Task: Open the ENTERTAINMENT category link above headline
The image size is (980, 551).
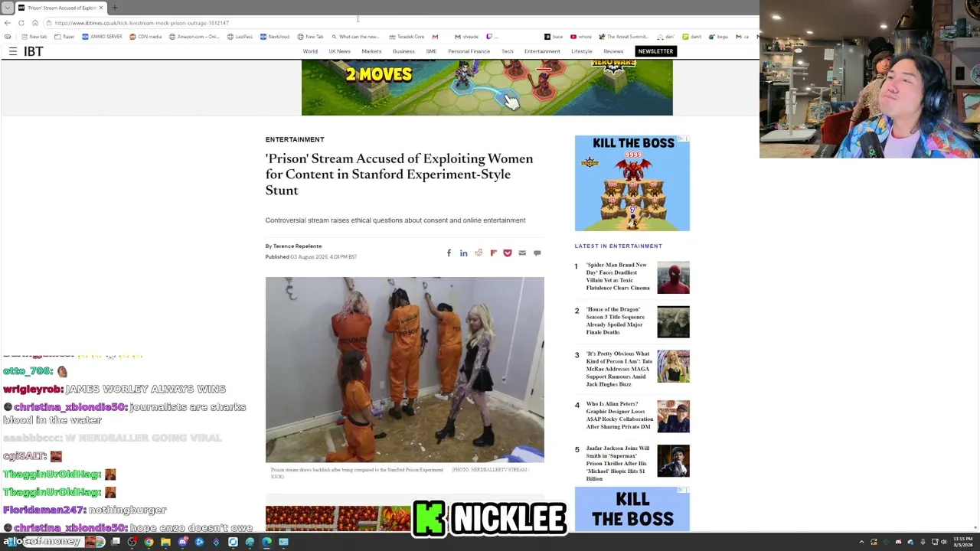Action: click(x=295, y=139)
